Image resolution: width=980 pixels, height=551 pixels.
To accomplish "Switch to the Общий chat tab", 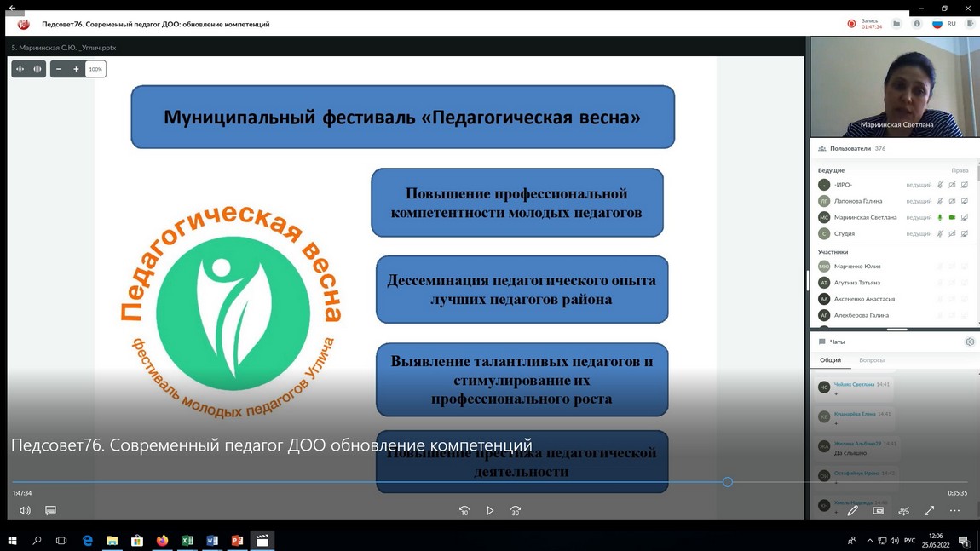I will pos(830,360).
